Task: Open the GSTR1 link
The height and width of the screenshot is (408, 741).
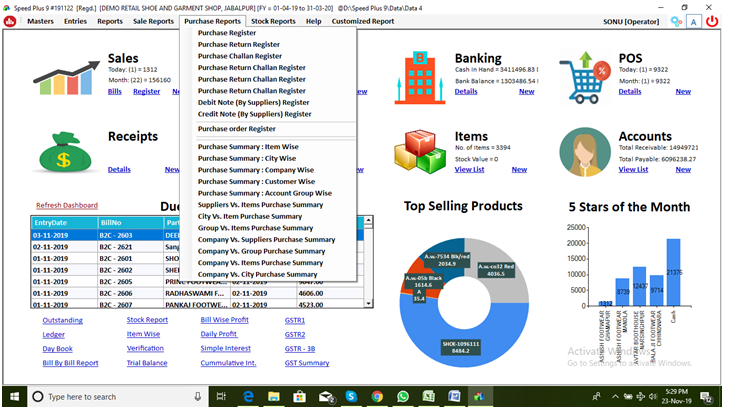Action: [x=294, y=320]
